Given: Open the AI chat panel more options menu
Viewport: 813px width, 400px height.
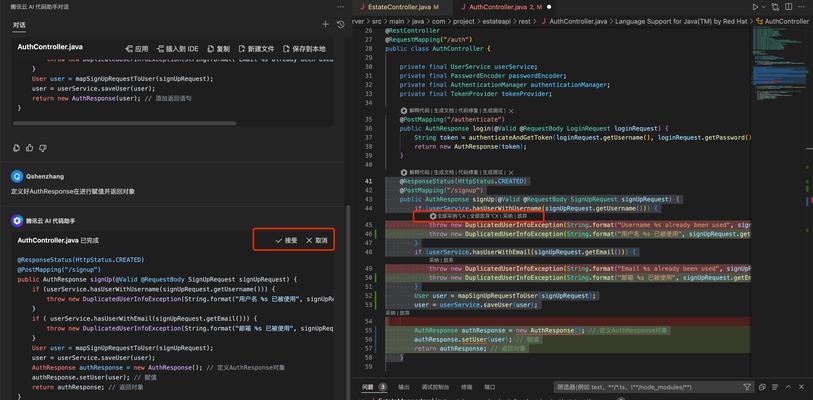Looking at the screenshot, I should (340, 7).
